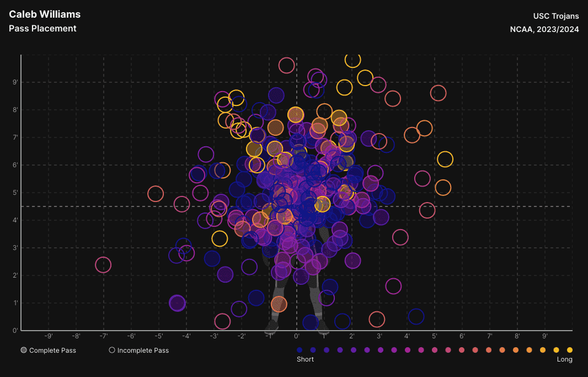This screenshot has width=588, height=377.
Task: Select the Complete Pass filled circle icon
Action: tap(23, 349)
